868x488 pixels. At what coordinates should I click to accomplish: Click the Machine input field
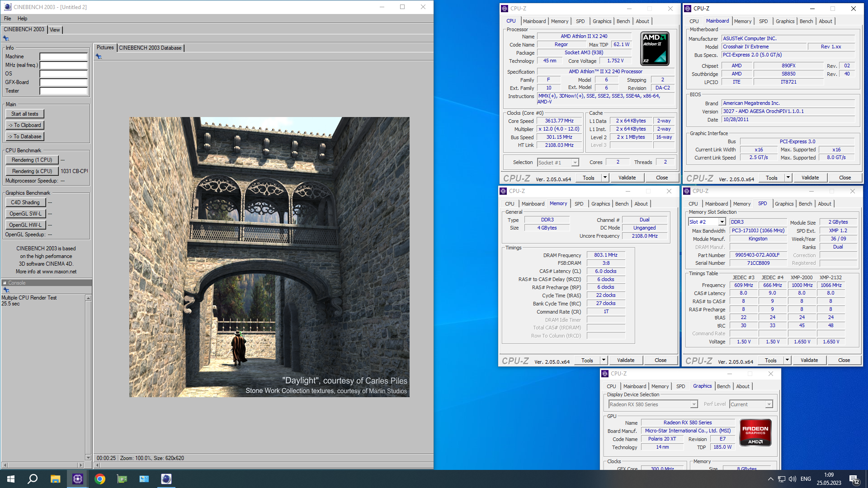[x=63, y=56]
